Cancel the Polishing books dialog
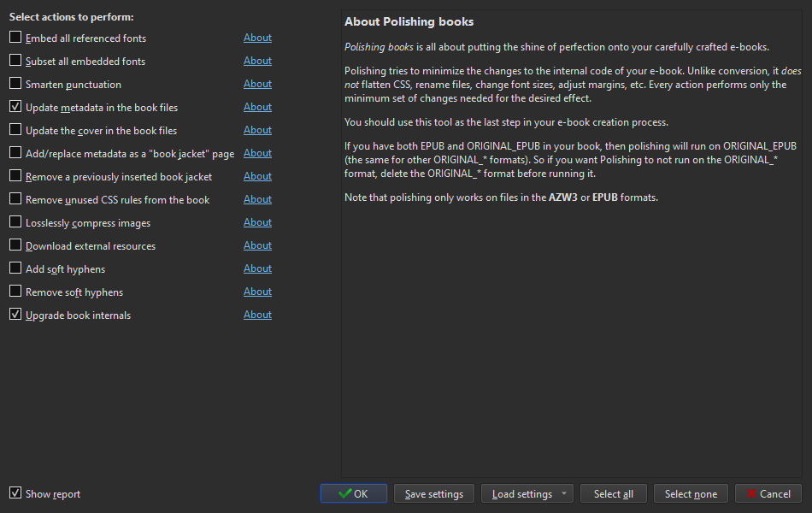Image resolution: width=812 pixels, height=513 pixels. tap(768, 493)
